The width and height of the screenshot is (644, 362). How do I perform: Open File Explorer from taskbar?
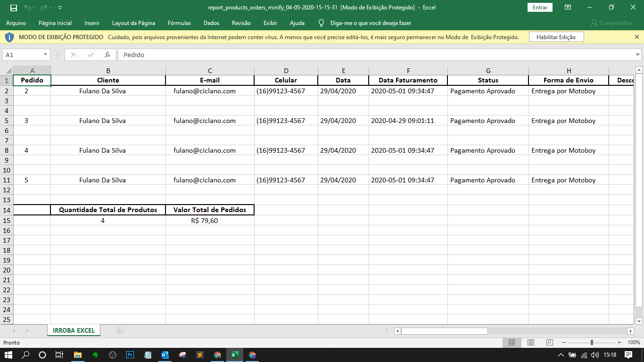point(78,355)
